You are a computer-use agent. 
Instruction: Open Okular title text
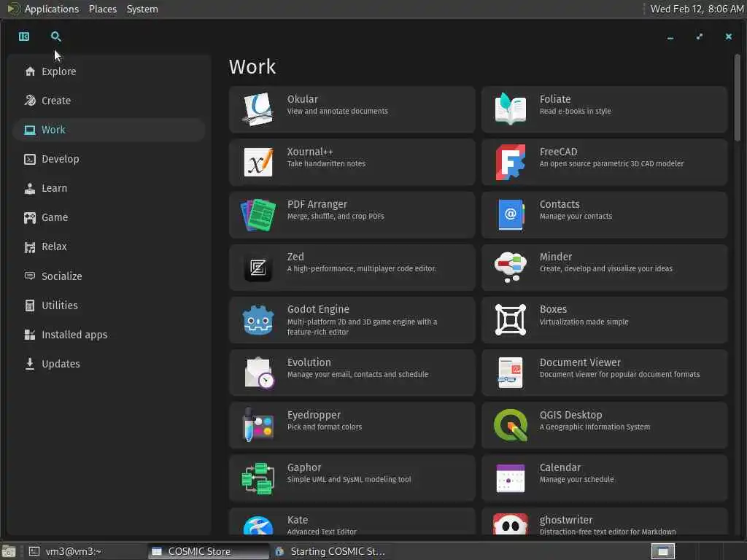pos(303,99)
